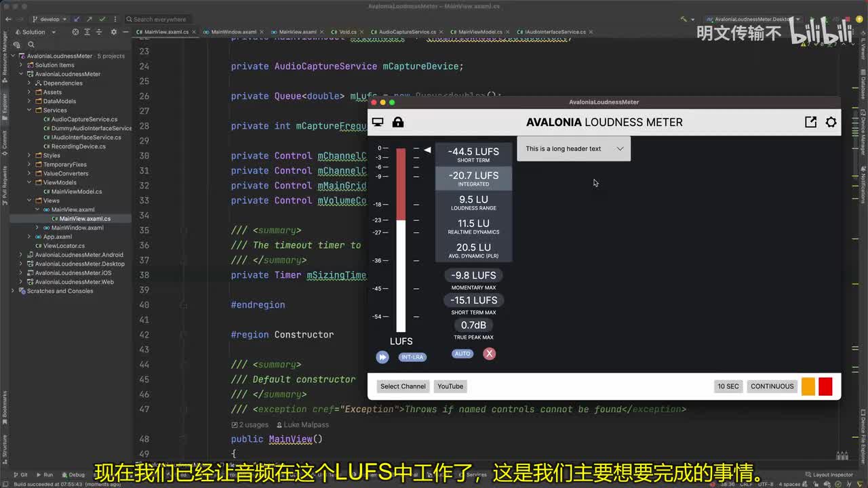Click the Select Channel button
The width and height of the screenshot is (868, 488).
pyautogui.click(x=403, y=386)
